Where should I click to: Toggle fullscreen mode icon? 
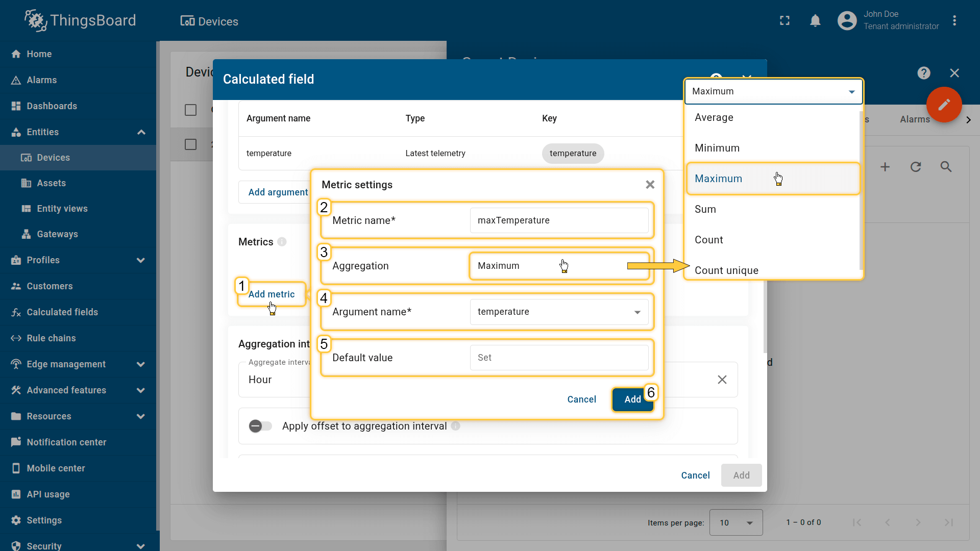click(x=785, y=20)
